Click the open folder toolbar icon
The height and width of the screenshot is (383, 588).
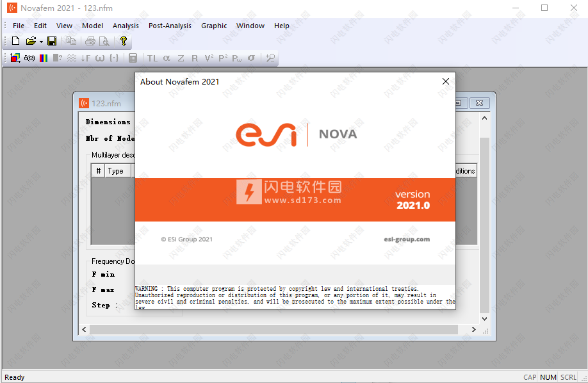tap(31, 41)
